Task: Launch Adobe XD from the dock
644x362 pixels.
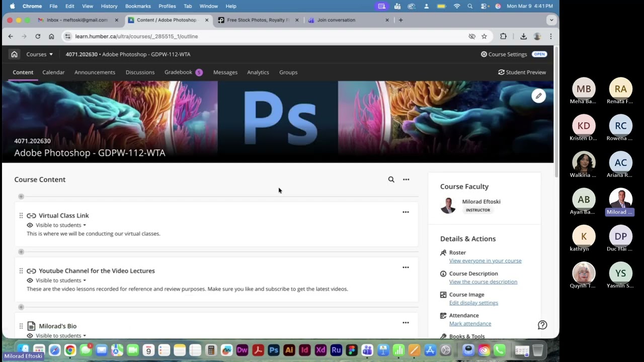Action: [320, 350]
